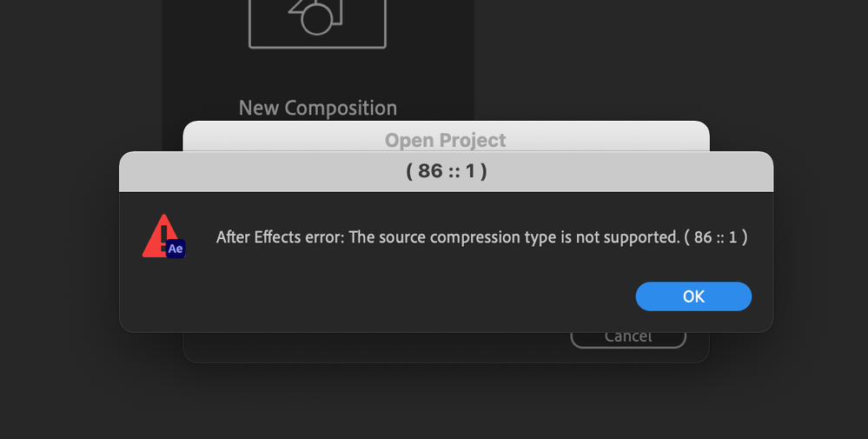Click the New Composition icon
This screenshot has width=868, height=439.
(x=317, y=22)
